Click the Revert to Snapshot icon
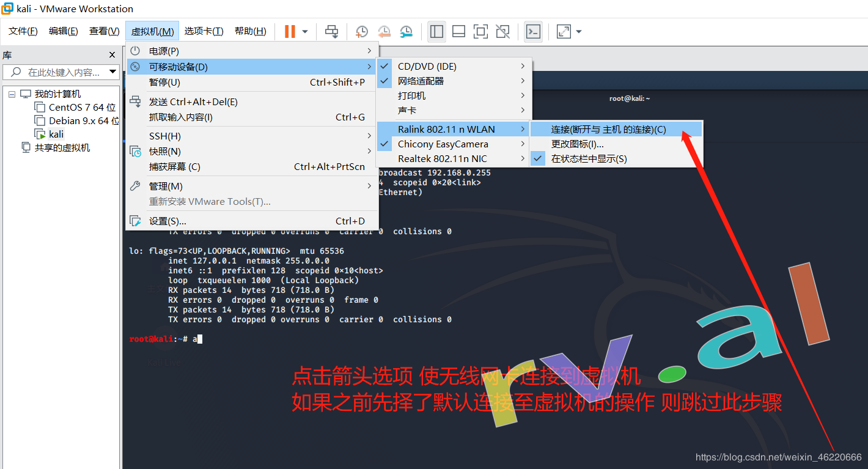 384,31
